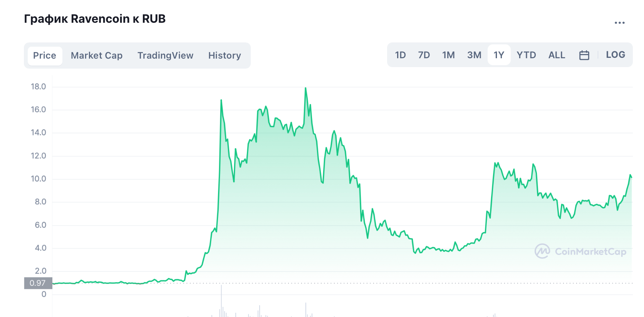Screen dimensions: 644x317
Task: Open the TradingView chart tab
Action: tap(165, 56)
